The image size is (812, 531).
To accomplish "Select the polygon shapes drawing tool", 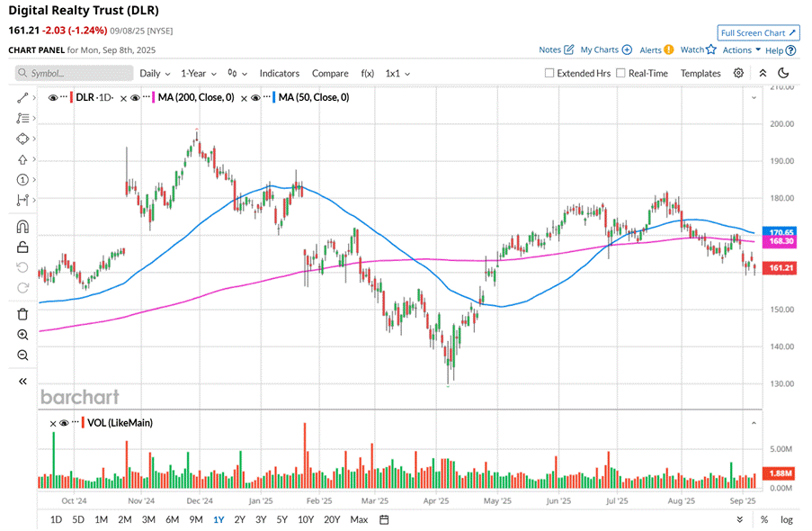I will pos(22,139).
